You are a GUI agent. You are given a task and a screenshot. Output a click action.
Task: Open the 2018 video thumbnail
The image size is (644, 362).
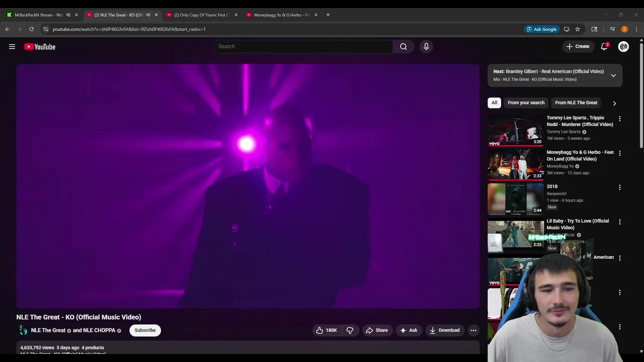[x=516, y=199]
